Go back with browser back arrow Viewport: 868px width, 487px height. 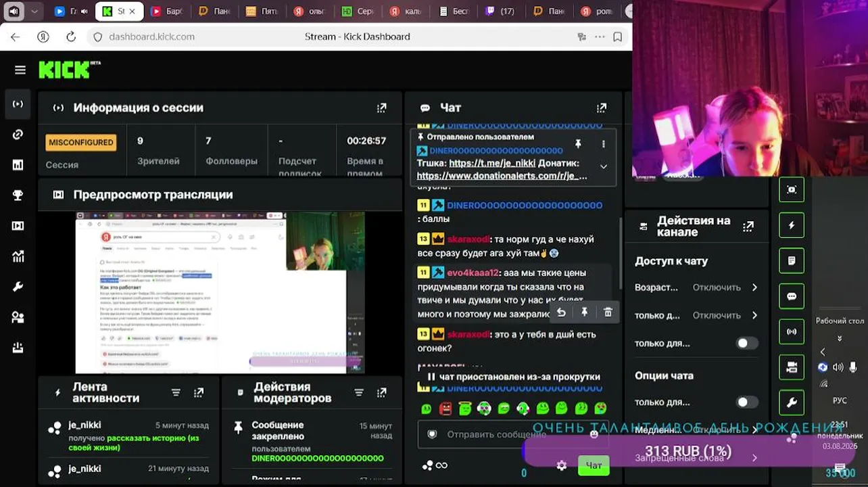tap(16, 37)
